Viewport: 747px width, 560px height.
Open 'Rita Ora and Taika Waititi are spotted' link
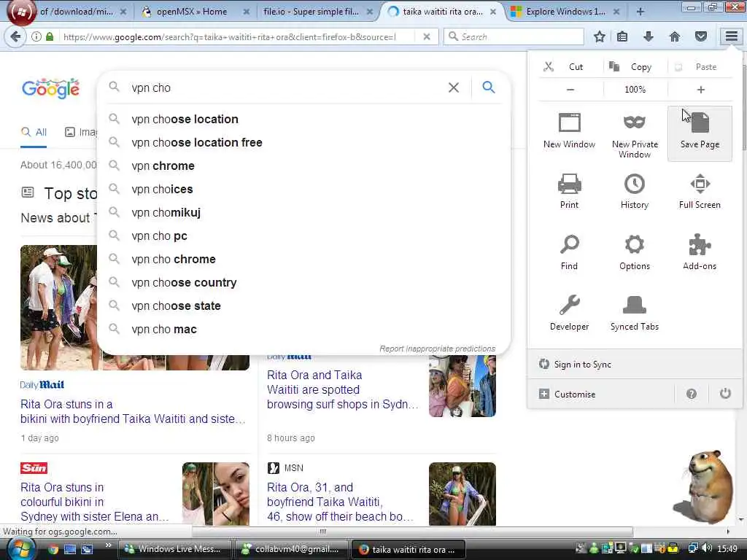pyautogui.click(x=343, y=389)
